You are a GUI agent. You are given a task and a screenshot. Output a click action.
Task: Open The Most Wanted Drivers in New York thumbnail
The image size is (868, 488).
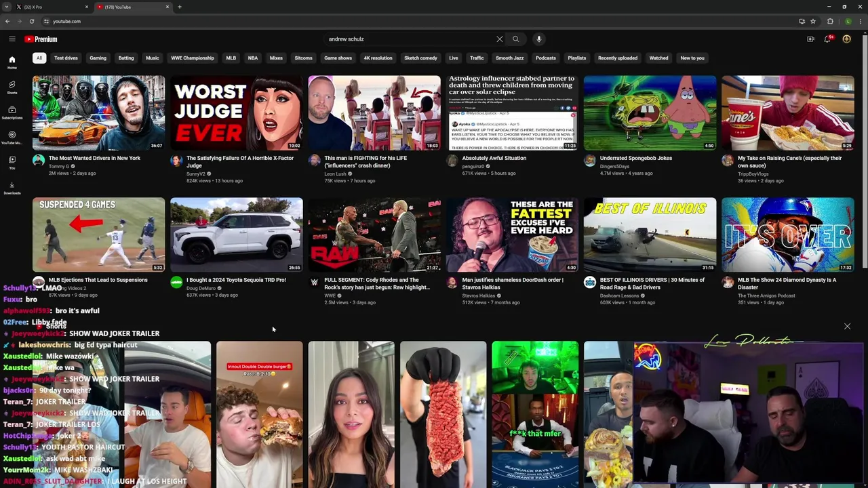[98, 113]
